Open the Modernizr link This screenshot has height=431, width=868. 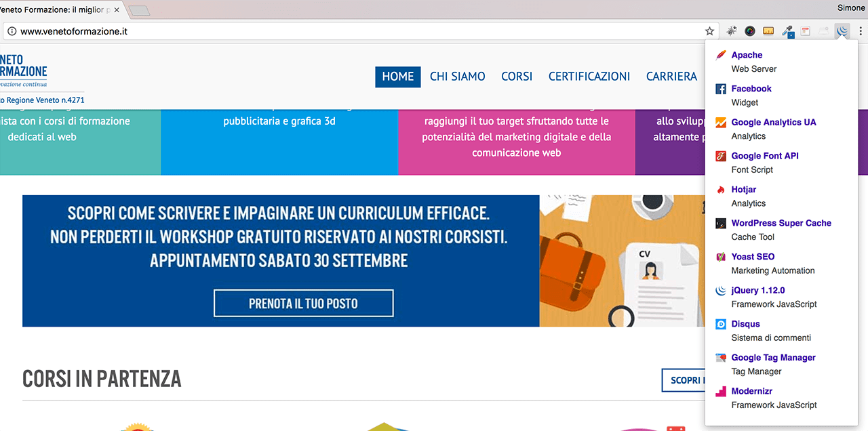coord(751,391)
